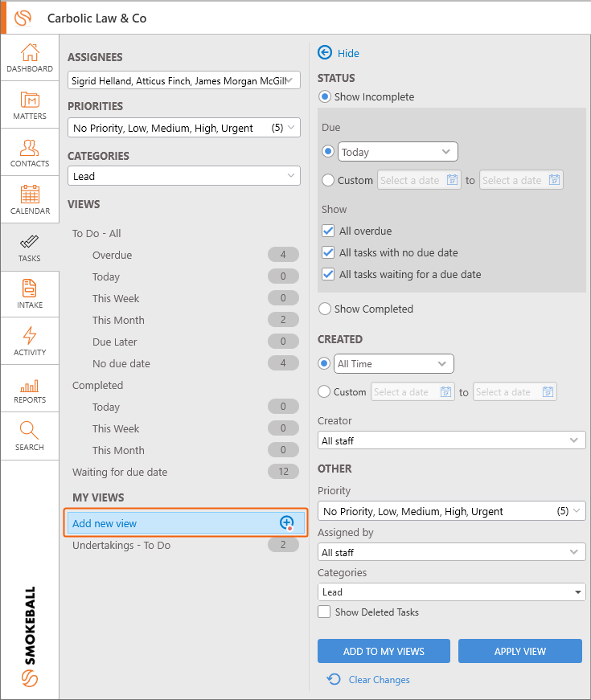Open the Categories Lead dropdown in the left panel
Image resolution: width=591 pixels, height=700 pixels.
pyautogui.click(x=183, y=176)
